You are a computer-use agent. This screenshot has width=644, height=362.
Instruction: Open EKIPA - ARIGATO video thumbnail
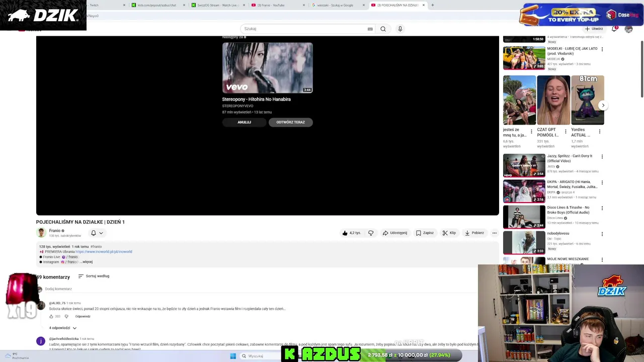click(x=524, y=191)
